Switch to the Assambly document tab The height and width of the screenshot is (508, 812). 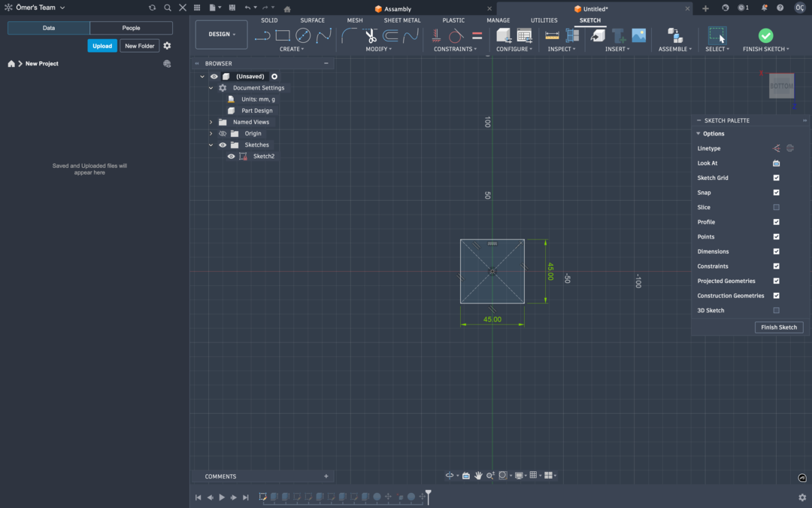(392, 9)
